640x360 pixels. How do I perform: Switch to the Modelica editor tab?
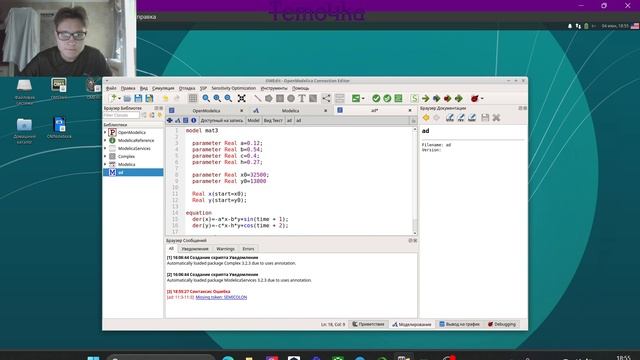290,111
